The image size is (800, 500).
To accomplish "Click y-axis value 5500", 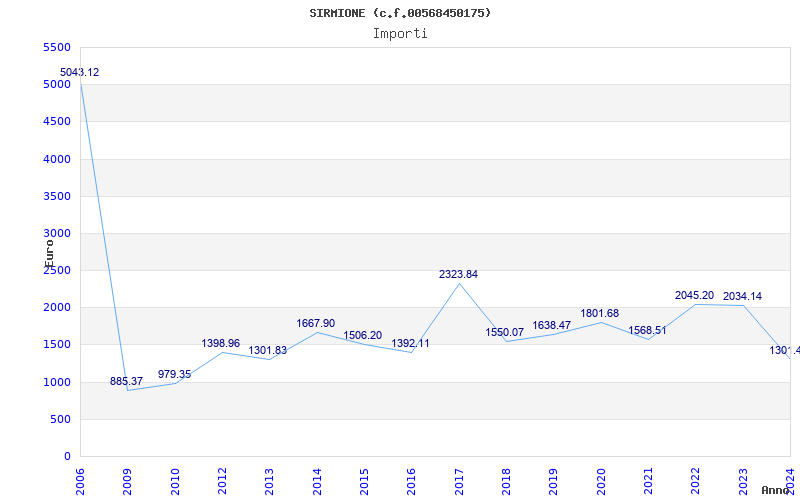I will pos(57,47).
